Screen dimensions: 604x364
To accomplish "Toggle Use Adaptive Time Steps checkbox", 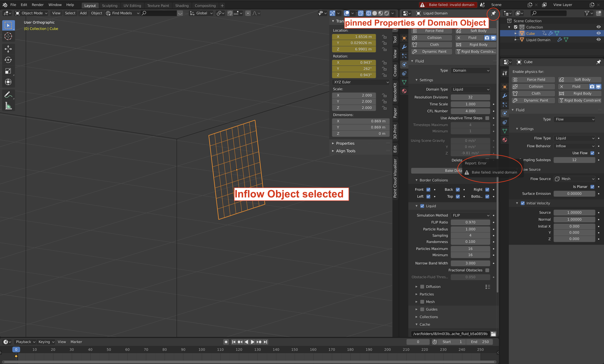I will click(x=487, y=118).
